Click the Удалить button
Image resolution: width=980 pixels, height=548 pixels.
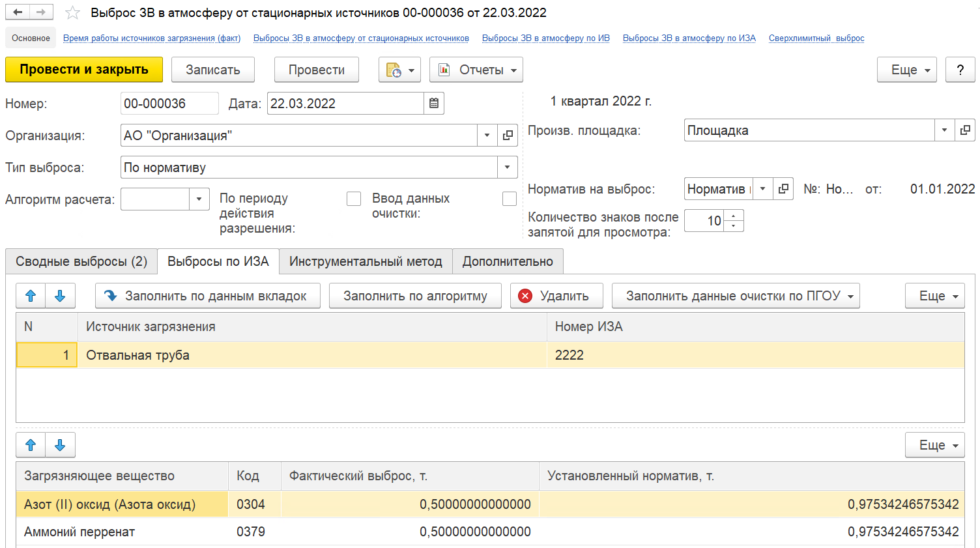point(556,296)
